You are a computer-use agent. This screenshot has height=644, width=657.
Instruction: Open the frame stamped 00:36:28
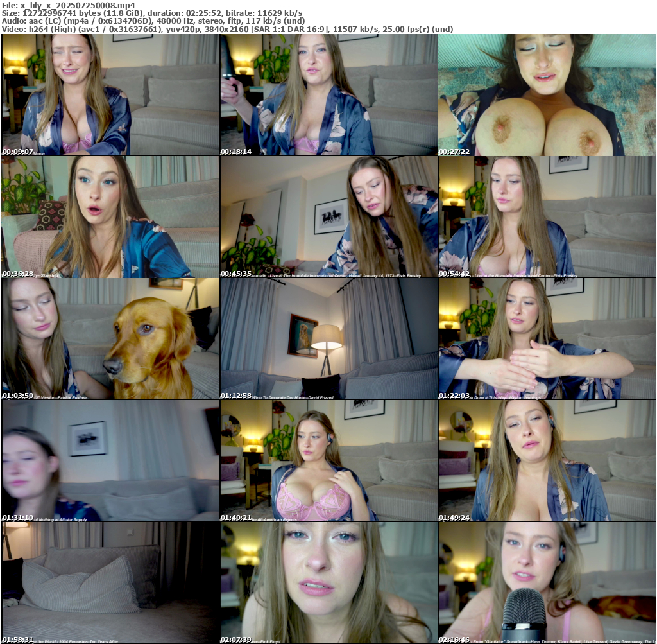point(110,217)
